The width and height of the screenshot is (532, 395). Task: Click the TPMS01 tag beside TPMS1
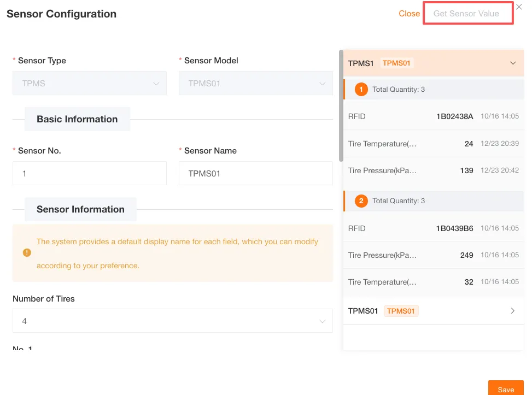[396, 63]
